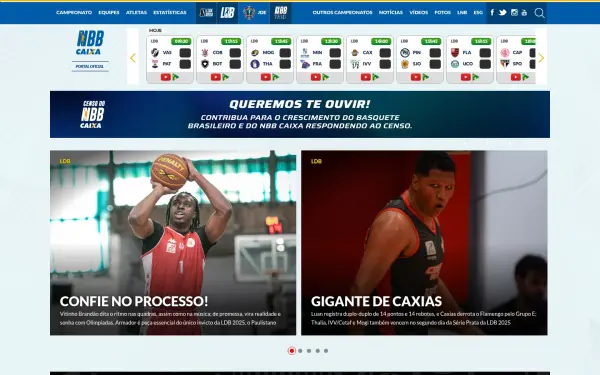Open the Twitter profile icon
Viewport: 600px width, 375px height.
click(x=502, y=13)
